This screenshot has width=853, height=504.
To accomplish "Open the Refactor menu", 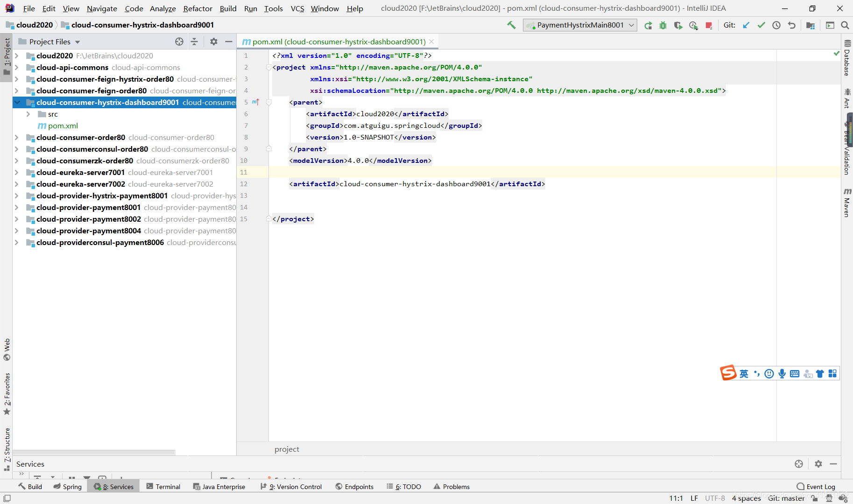I will 197,8.
